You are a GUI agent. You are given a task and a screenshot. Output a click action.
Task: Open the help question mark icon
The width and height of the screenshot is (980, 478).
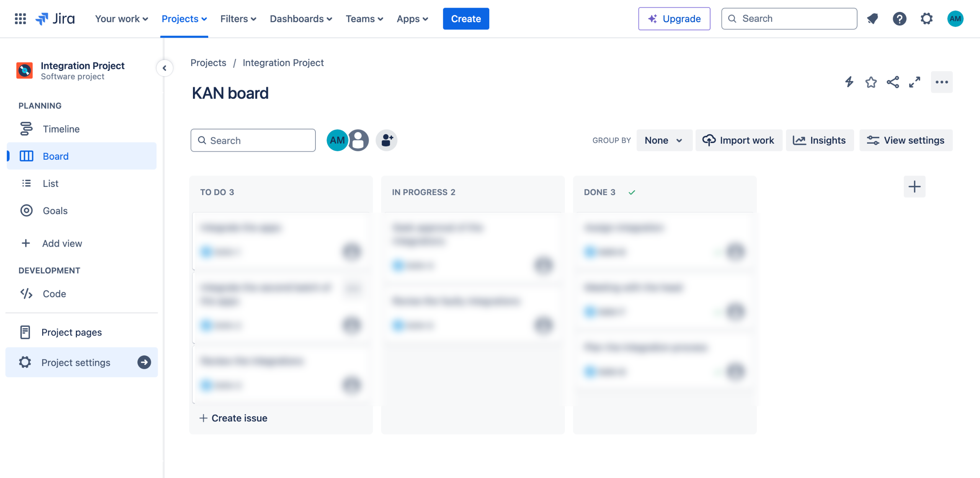pos(899,18)
